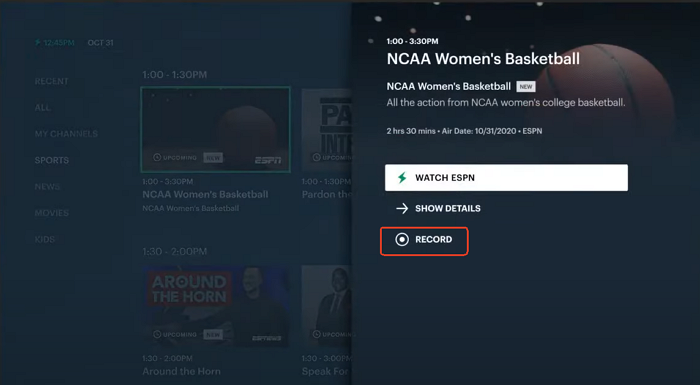
Task: Click the Around the Horn title text
Action: click(x=181, y=371)
